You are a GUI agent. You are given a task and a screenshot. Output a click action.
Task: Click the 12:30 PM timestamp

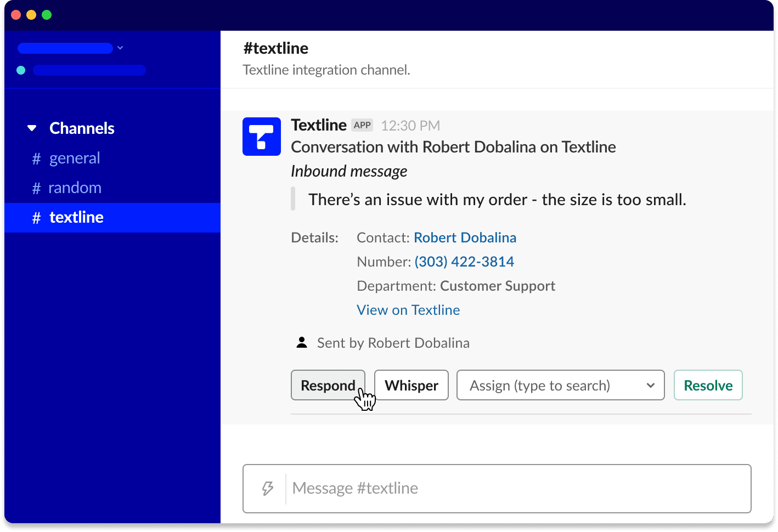pyautogui.click(x=410, y=126)
